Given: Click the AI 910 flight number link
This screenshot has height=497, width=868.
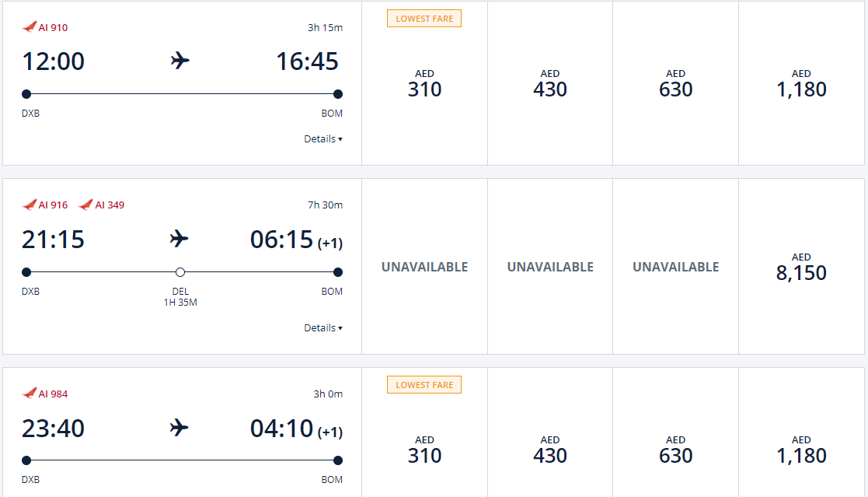Looking at the screenshot, I should coord(53,27).
